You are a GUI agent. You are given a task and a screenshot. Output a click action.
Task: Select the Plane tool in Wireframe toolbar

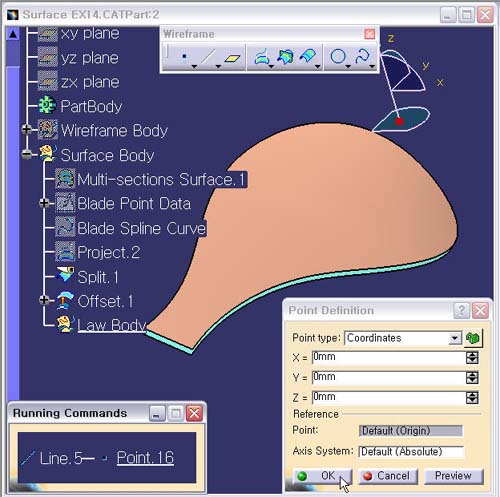[232, 58]
